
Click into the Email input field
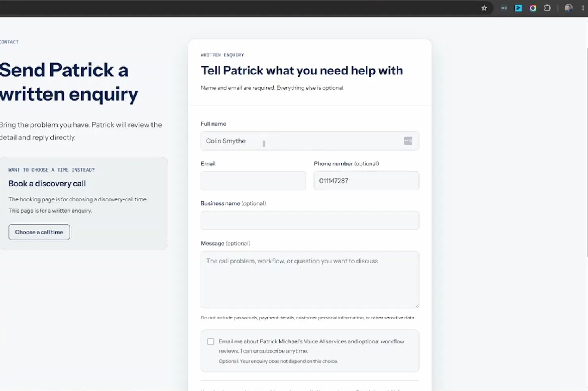click(253, 180)
